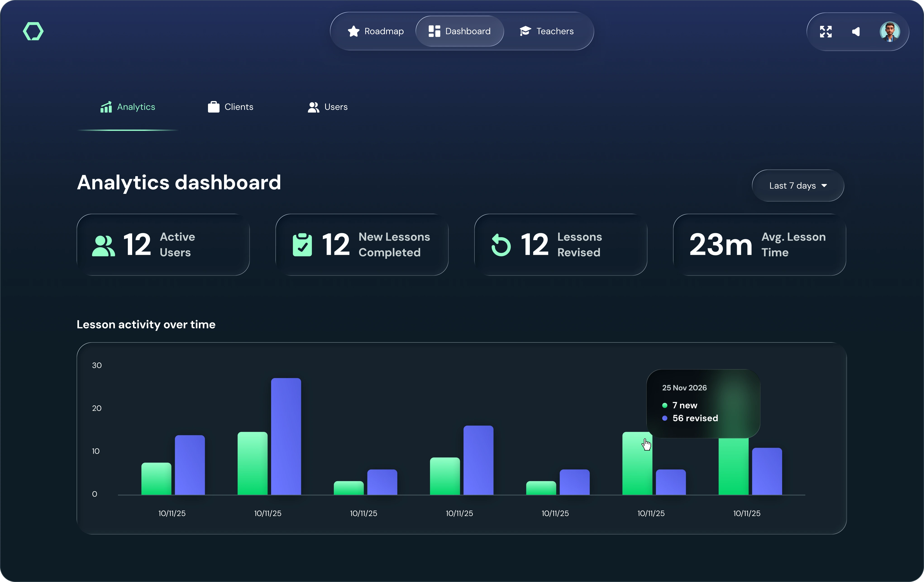
Task: Click the Teachers navigation button
Action: pos(547,31)
